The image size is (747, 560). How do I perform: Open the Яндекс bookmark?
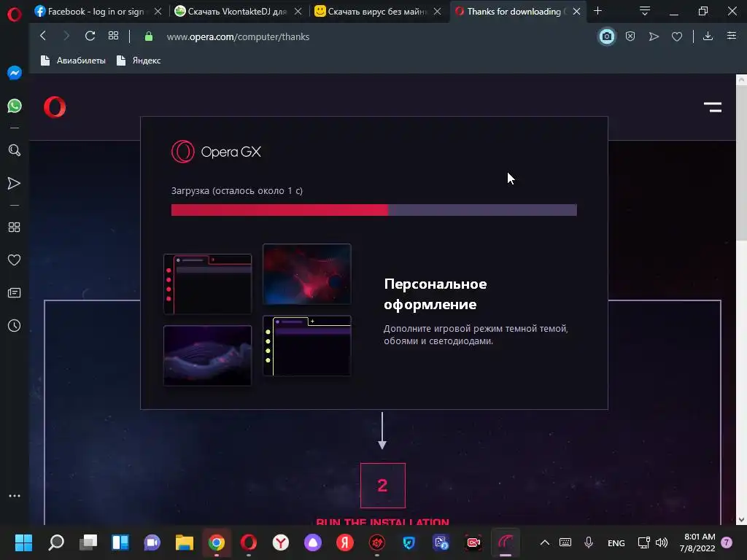tap(139, 61)
